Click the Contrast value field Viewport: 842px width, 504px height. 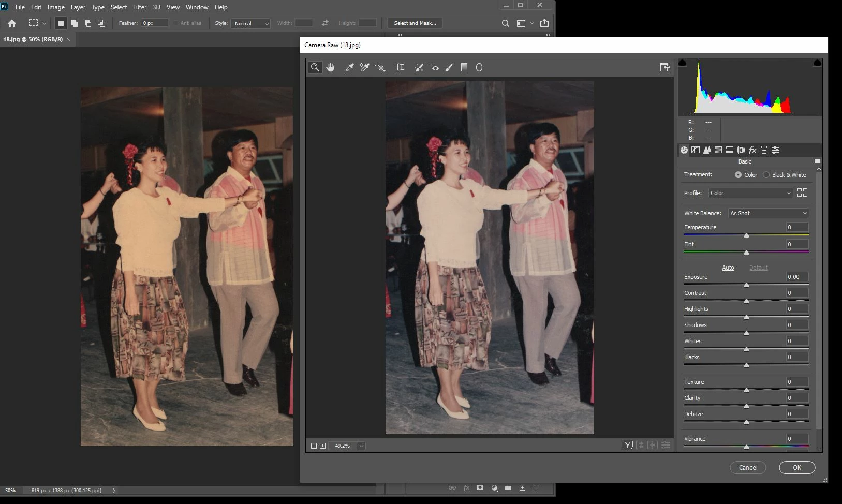tap(797, 293)
